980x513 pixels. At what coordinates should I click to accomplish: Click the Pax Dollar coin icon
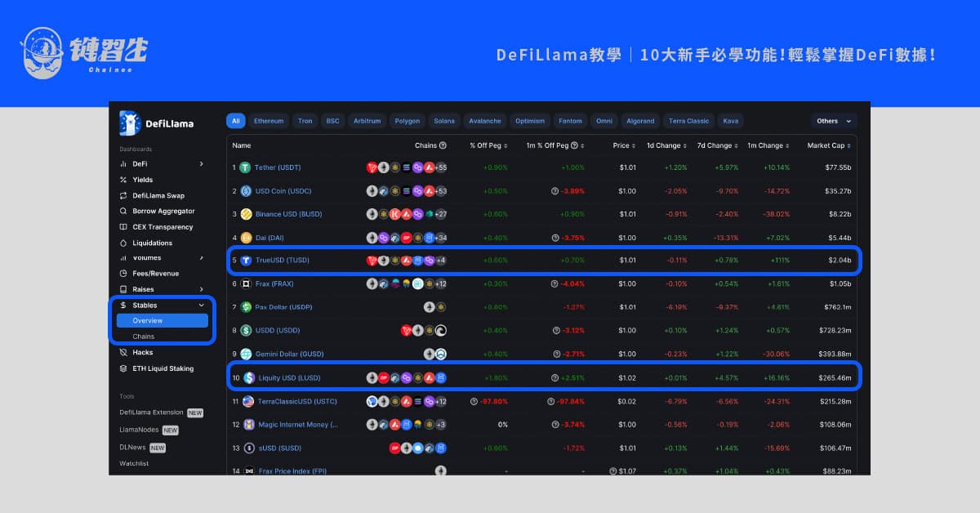(x=246, y=307)
